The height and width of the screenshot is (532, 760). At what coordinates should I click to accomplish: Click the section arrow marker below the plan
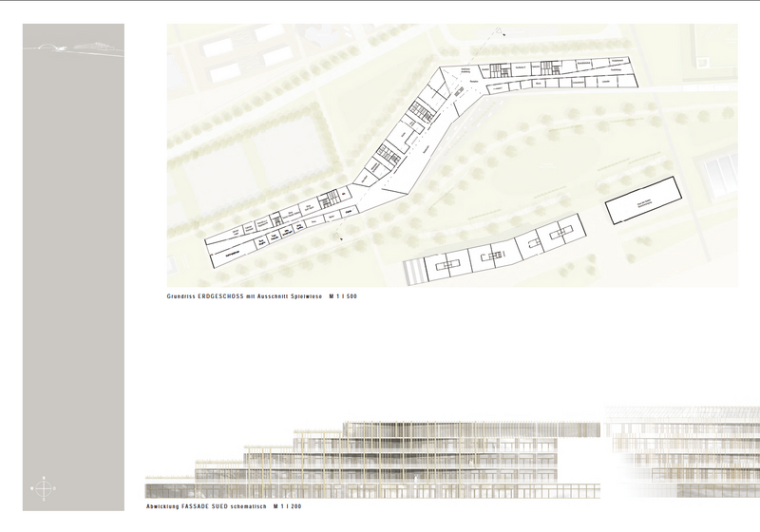tap(342, 238)
